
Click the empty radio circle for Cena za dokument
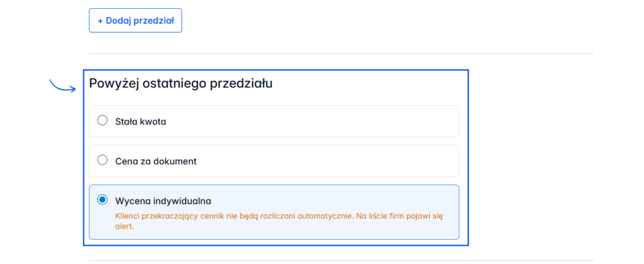(102, 160)
